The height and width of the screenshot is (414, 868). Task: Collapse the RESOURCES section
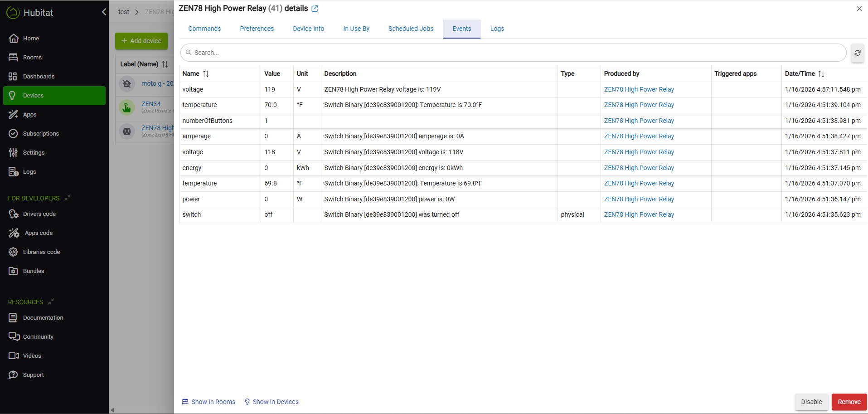[51, 302]
